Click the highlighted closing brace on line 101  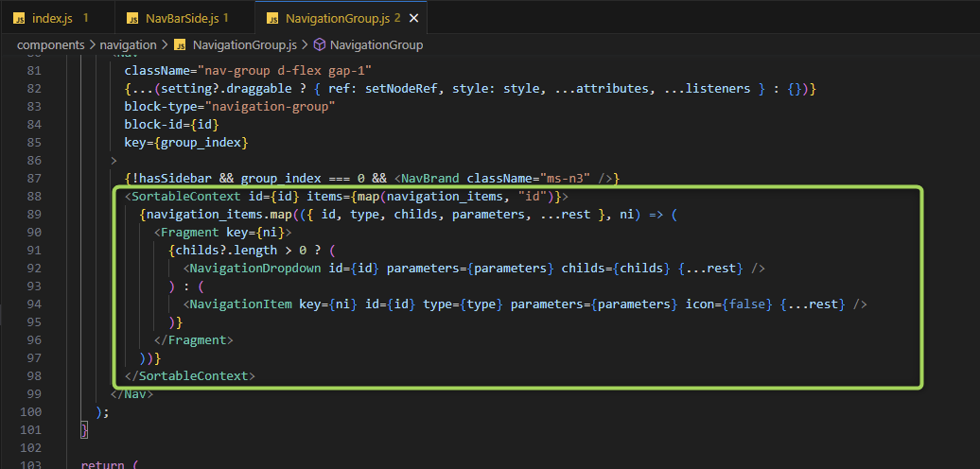pyautogui.click(x=85, y=430)
